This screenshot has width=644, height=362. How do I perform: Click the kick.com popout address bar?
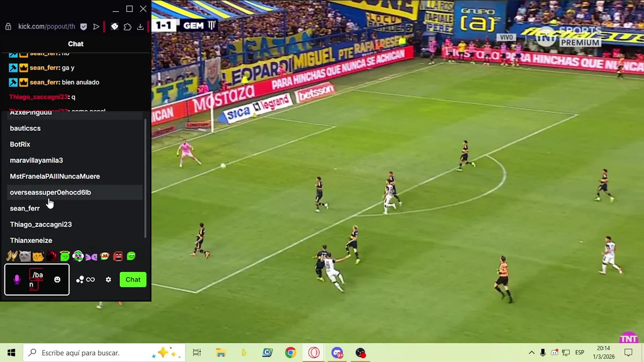coord(46,27)
